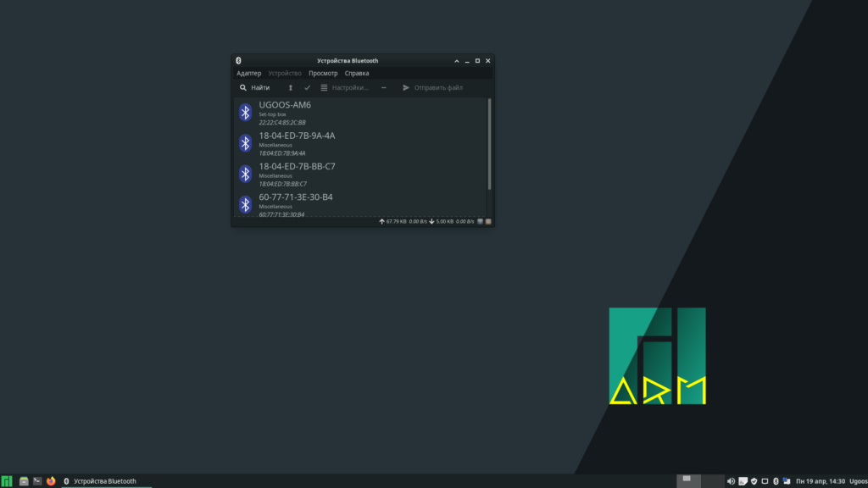Open the terminal from the taskbar
Image resolution: width=868 pixels, height=488 pixels.
pos(37,481)
